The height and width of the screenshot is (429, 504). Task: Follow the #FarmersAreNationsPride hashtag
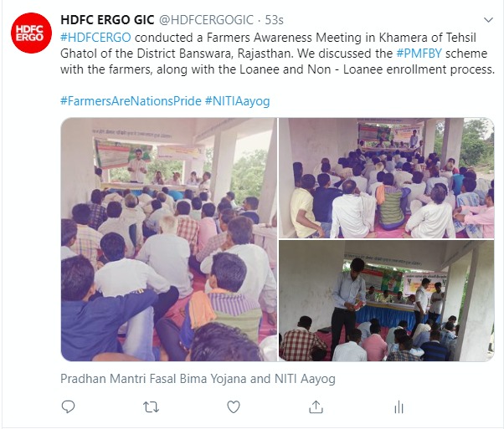pyautogui.click(x=131, y=101)
